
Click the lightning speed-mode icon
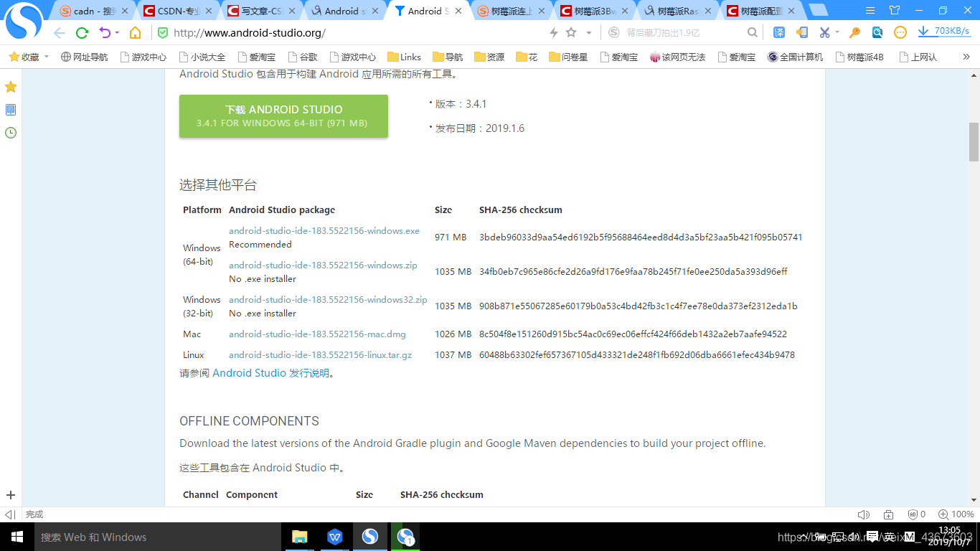554,33
